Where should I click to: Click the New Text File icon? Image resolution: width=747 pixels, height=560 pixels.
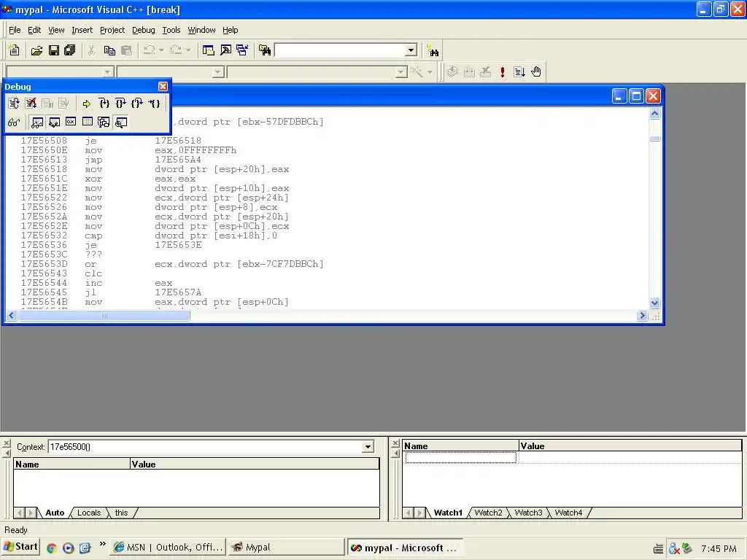15,50
